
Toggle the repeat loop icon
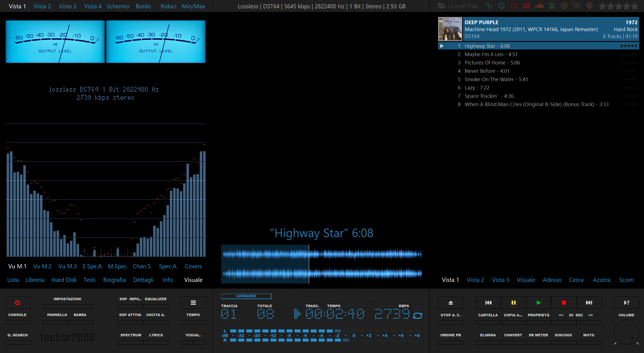pos(418,316)
